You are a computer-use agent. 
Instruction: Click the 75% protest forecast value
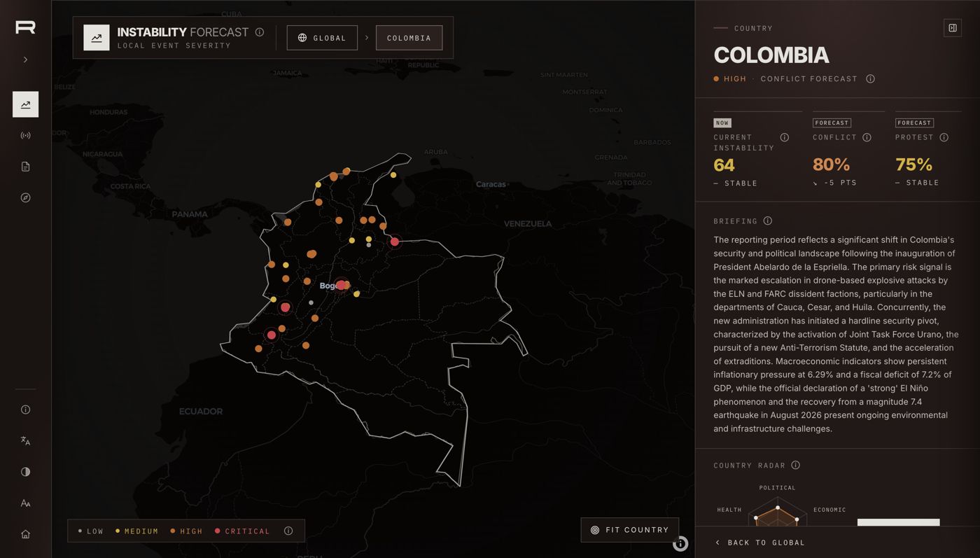point(914,165)
